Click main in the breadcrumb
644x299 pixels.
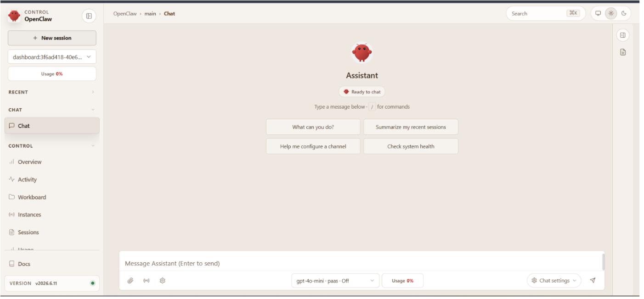pos(150,14)
